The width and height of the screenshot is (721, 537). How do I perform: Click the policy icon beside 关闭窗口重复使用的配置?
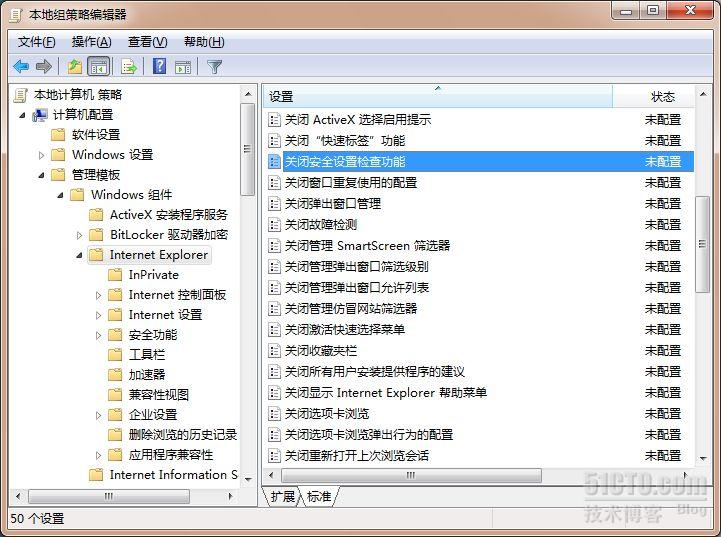tap(275, 183)
